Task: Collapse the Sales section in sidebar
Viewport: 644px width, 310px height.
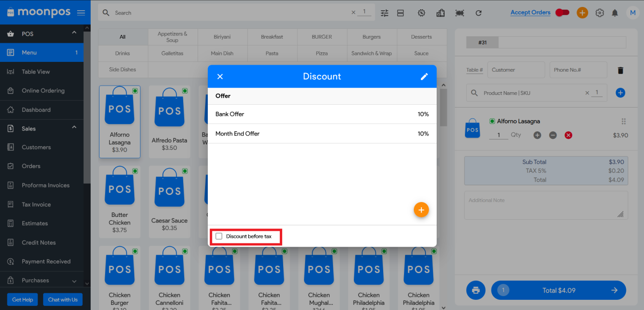Action: click(74, 128)
